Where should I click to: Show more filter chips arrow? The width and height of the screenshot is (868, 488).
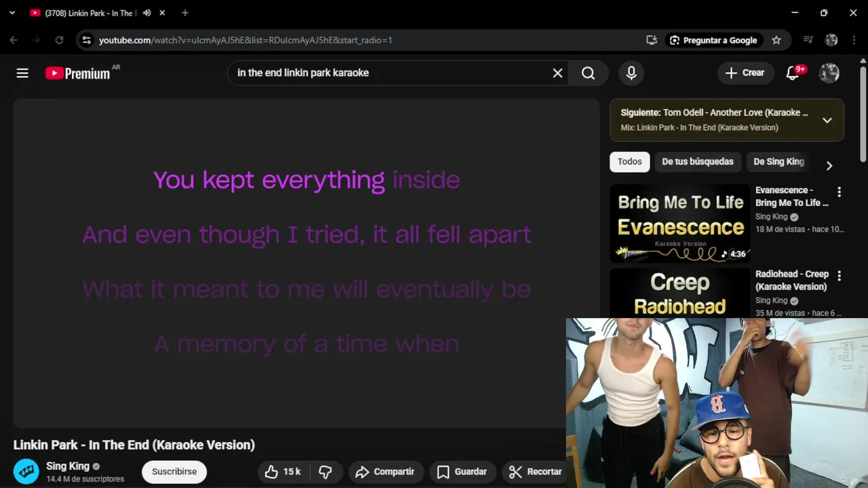829,165
